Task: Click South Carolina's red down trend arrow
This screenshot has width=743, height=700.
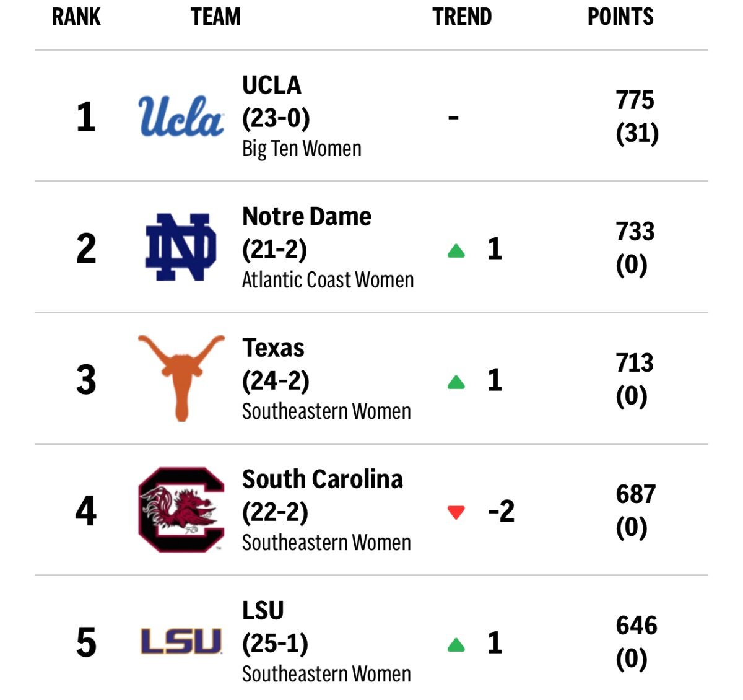Action: click(x=456, y=512)
